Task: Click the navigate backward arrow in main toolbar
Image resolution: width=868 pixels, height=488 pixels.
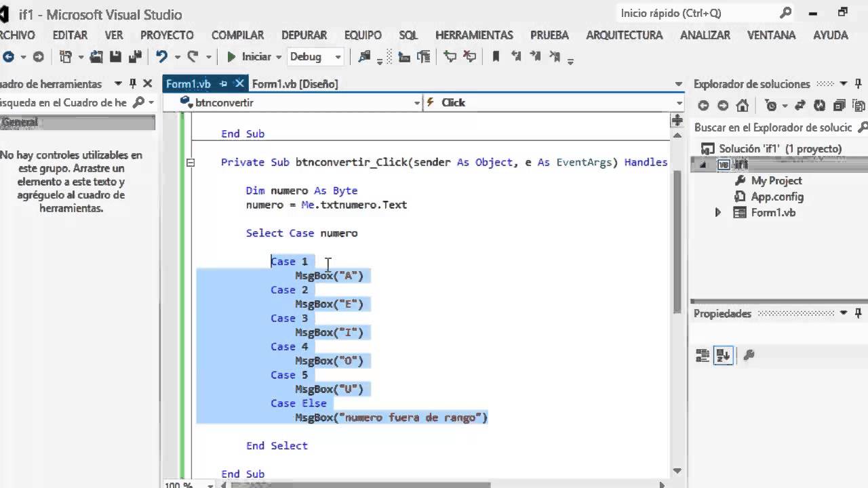Action: [x=7, y=57]
